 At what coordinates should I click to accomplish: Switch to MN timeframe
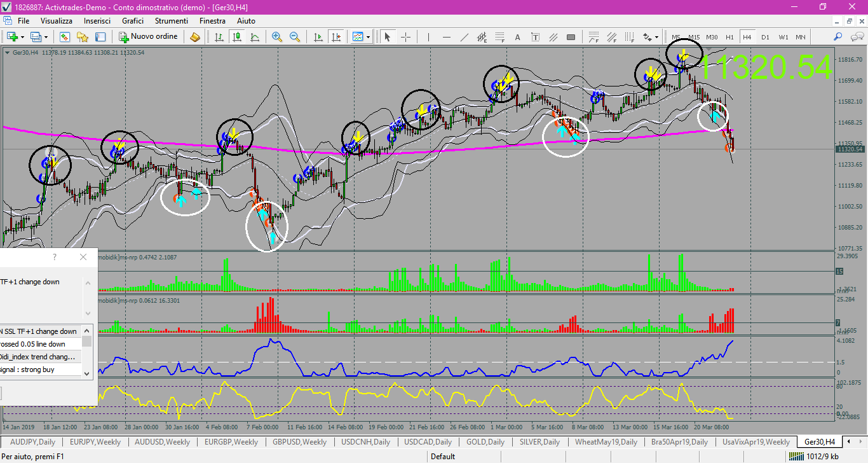click(x=801, y=37)
